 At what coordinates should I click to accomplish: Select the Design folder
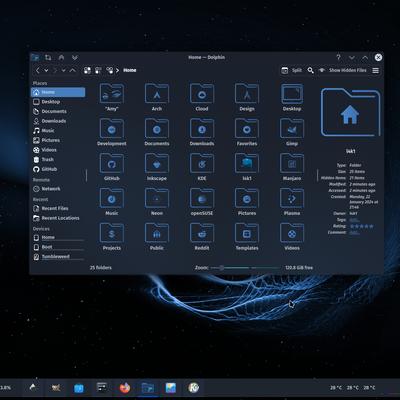247,97
